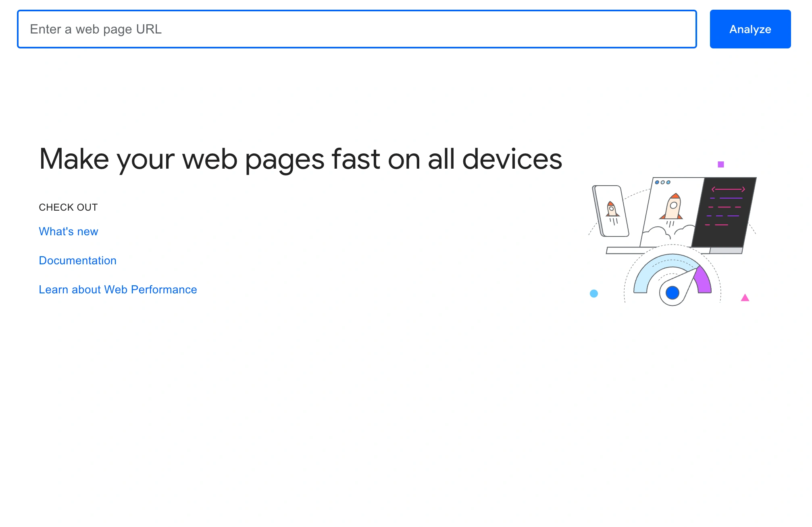Open the Documentation link
Screen dimensions: 812x527
tap(77, 260)
